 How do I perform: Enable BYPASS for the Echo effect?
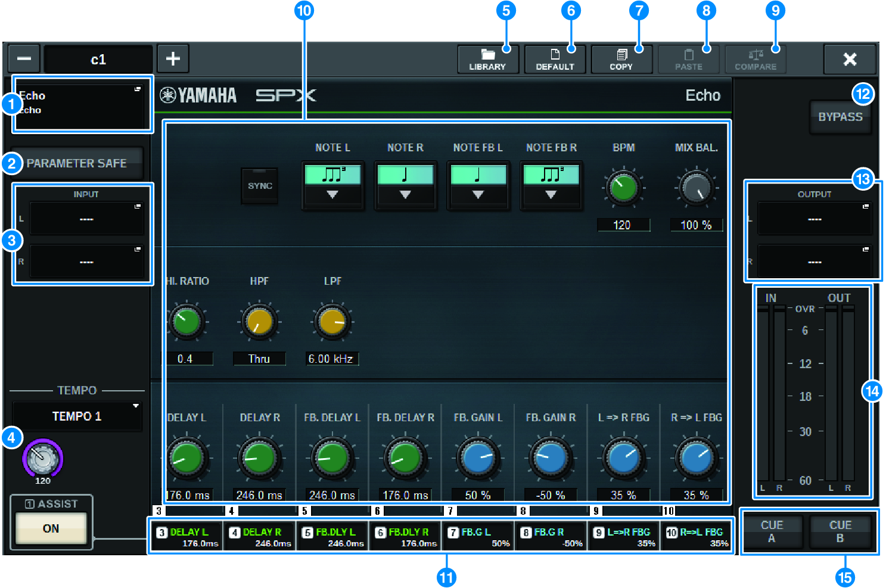coord(840,117)
